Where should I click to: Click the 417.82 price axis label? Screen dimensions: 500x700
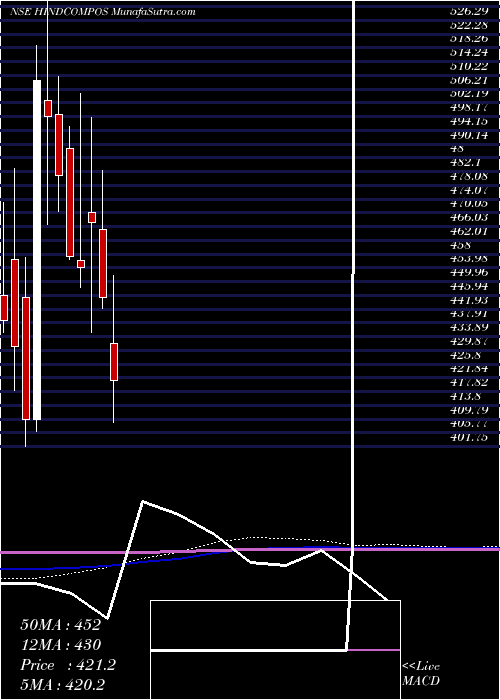click(x=468, y=382)
